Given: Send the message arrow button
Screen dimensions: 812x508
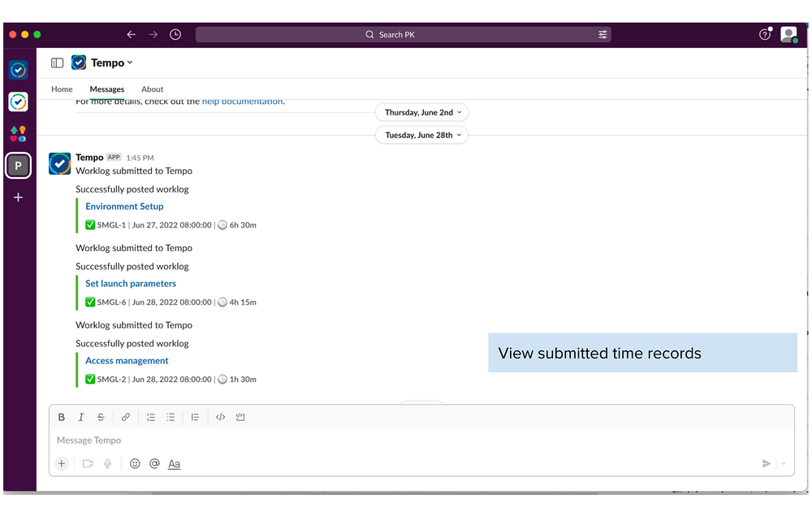Looking at the screenshot, I should coord(767,463).
